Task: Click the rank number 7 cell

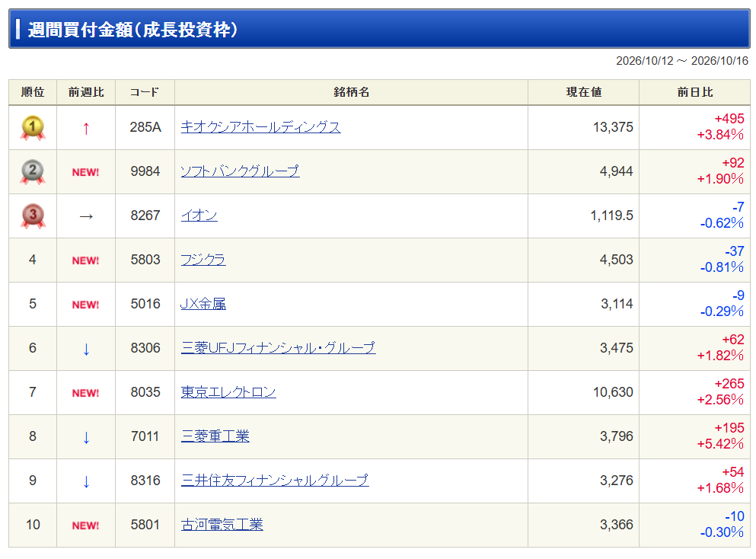Action: 33,392
